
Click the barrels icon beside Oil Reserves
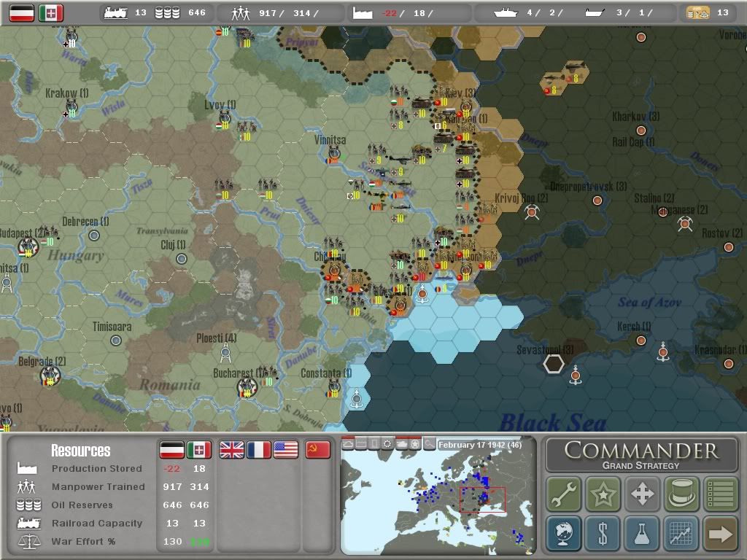[x=28, y=505]
